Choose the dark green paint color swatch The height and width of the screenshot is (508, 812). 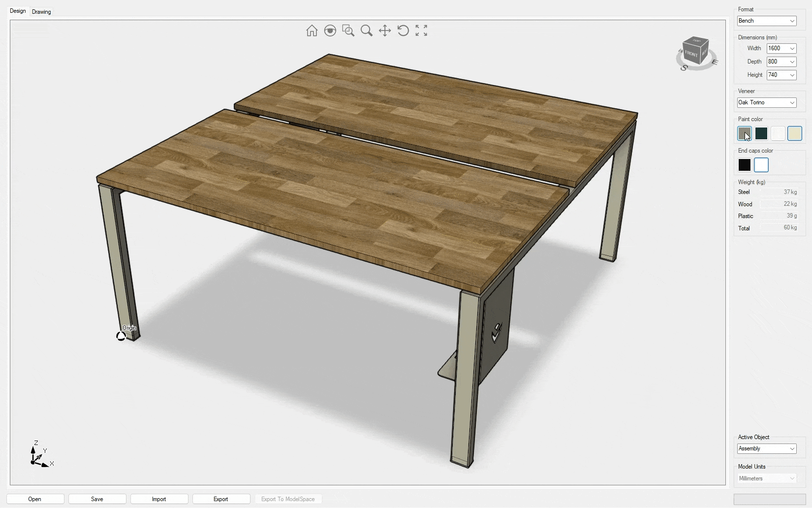761,133
